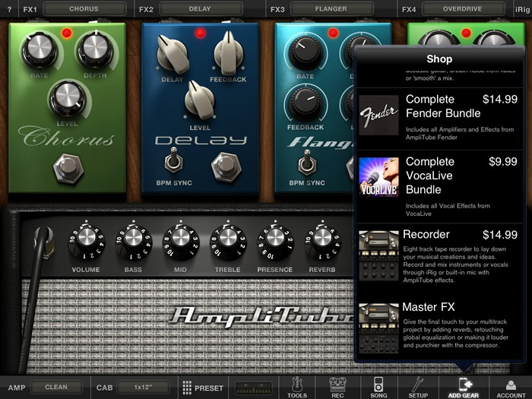Click the Flanger Feedback knob
This screenshot has height=399, width=532.
point(305,103)
